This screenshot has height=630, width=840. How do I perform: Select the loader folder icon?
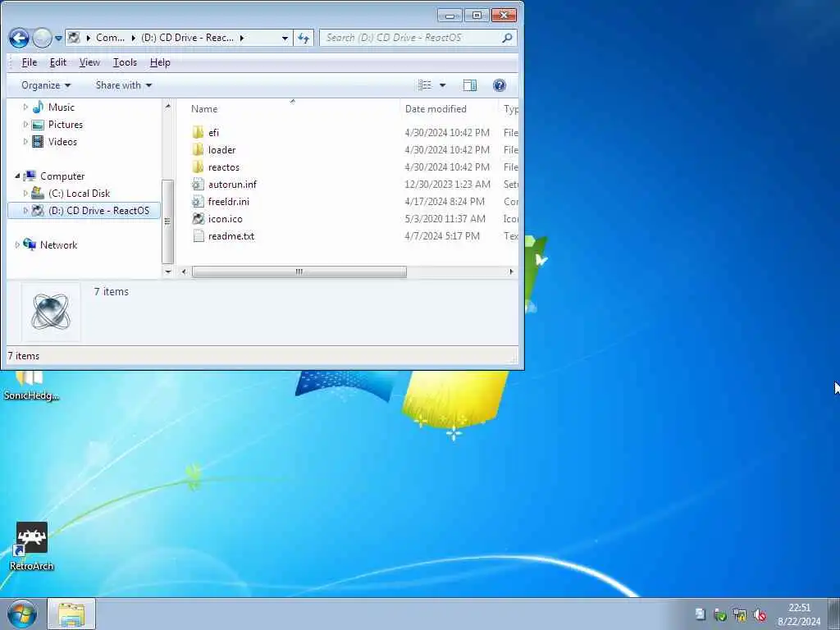pyautogui.click(x=199, y=149)
